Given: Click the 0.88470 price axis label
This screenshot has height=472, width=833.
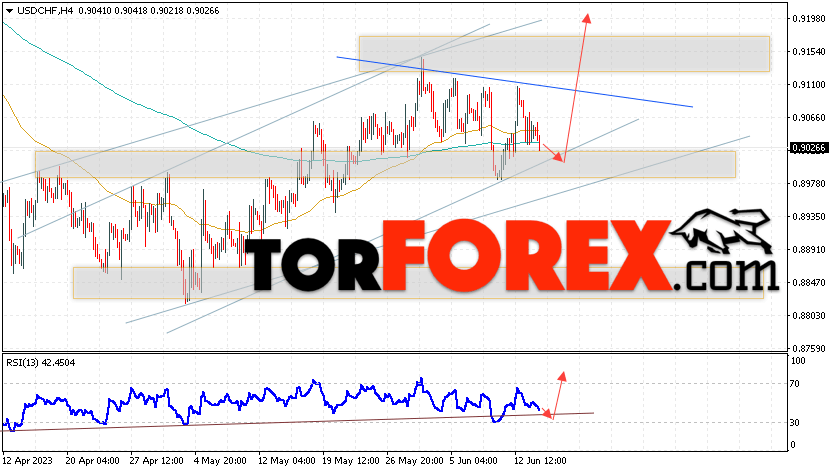Looking at the screenshot, I should click(x=809, y=282).
